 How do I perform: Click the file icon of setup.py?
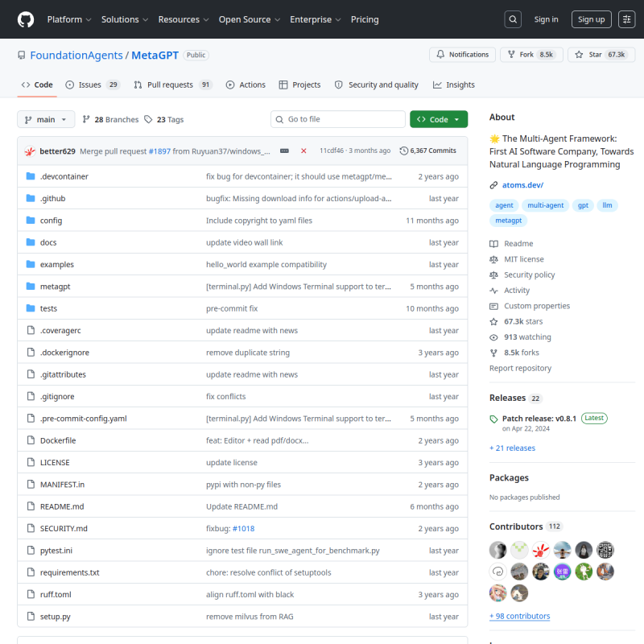click(x=31, y=616)
